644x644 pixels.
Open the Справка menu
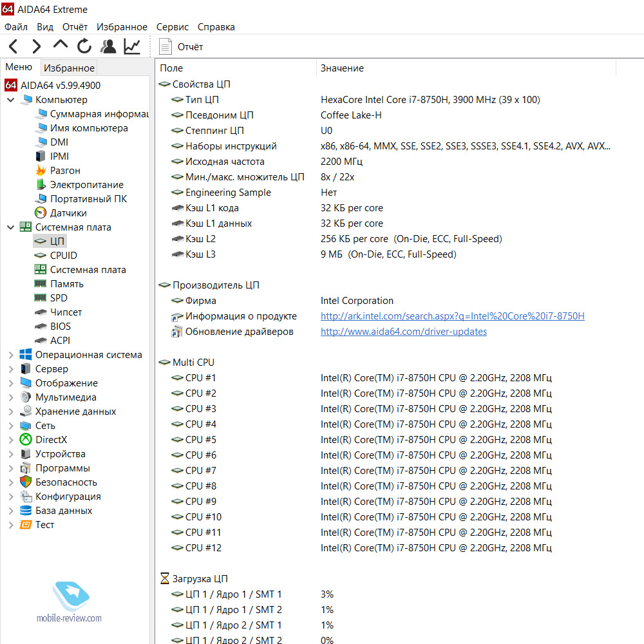(216, 27)
